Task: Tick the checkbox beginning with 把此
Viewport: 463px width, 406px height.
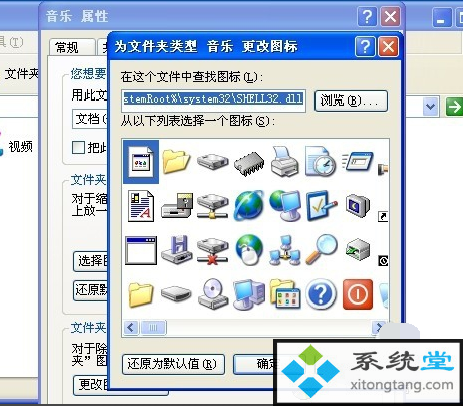Action: click(78, 147)
